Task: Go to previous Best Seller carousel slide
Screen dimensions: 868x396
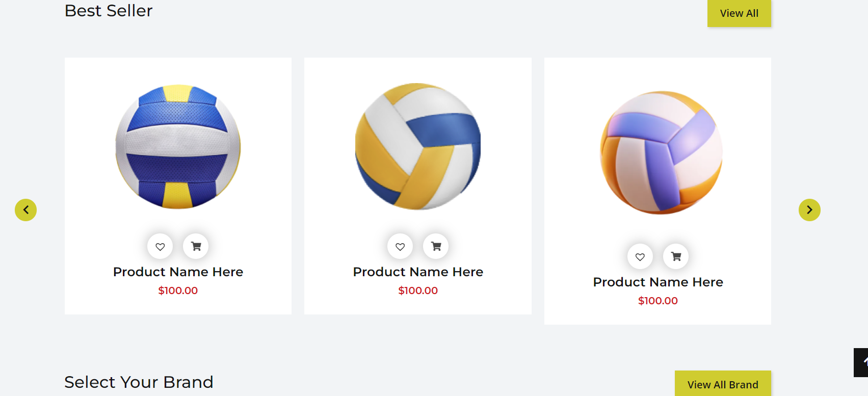Action: coord(26,210)
